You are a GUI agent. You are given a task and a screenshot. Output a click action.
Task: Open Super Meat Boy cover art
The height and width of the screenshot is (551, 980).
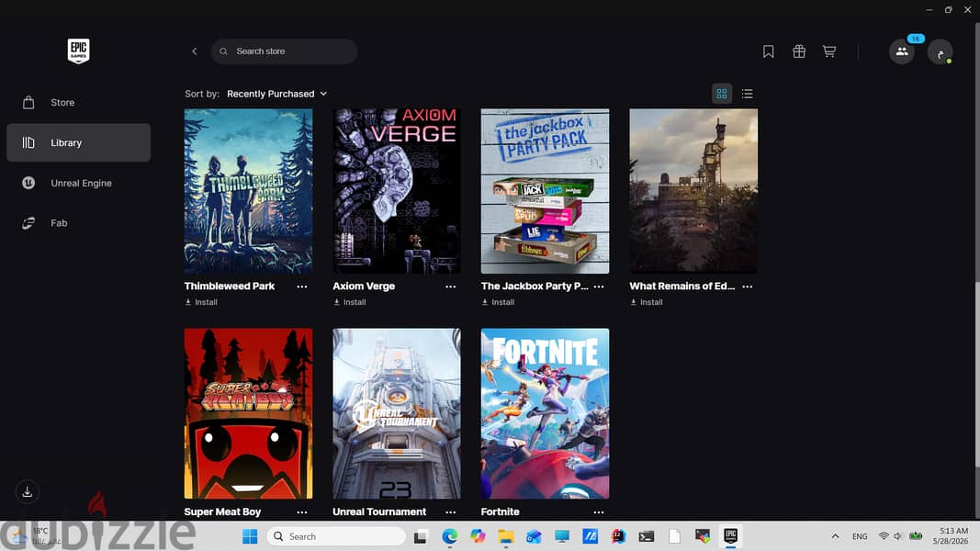[248, 413]
